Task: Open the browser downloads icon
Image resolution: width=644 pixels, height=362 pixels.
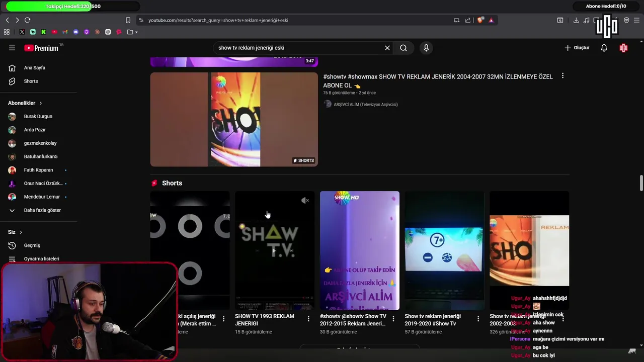Action: pyautogui.click(x=576, y=20)
